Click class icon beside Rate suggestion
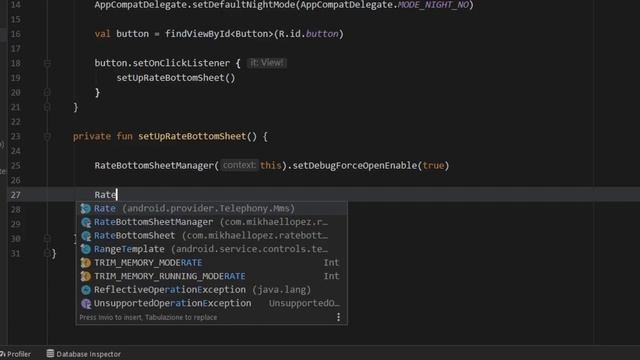Image resolution: width=640 pixels, height=360 pixels. pyautogui.click(x=85, y=209)
